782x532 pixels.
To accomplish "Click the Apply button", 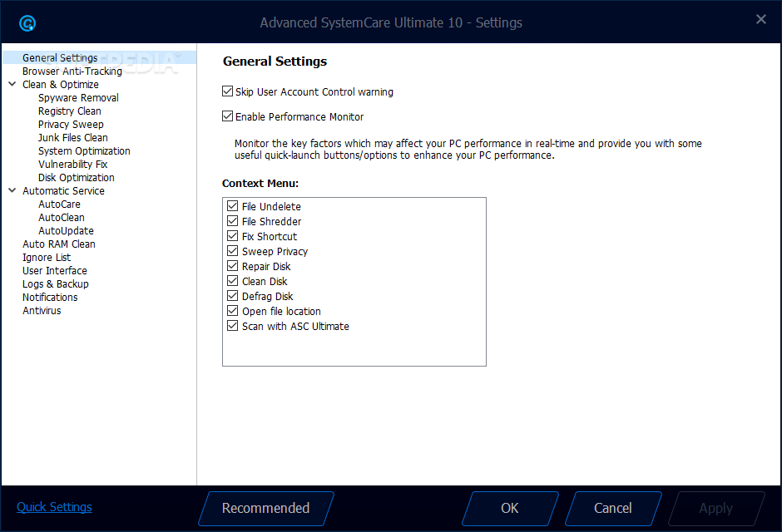I will coord(716,509).
